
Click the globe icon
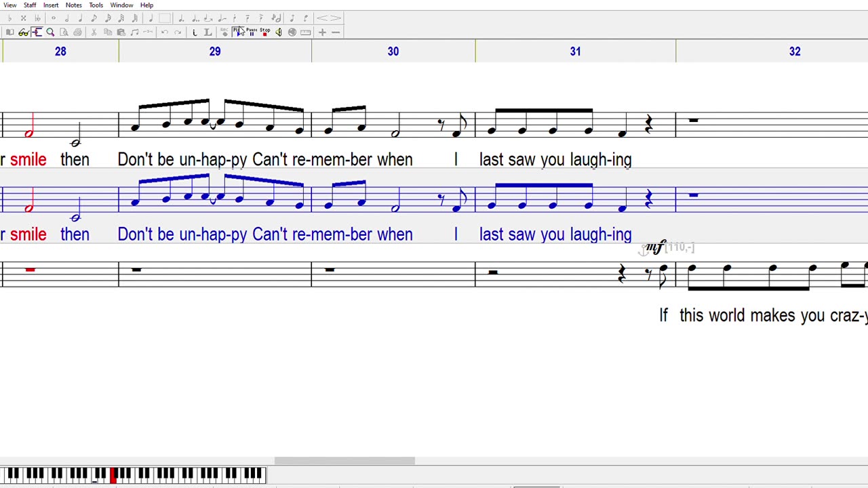[292, 32]
